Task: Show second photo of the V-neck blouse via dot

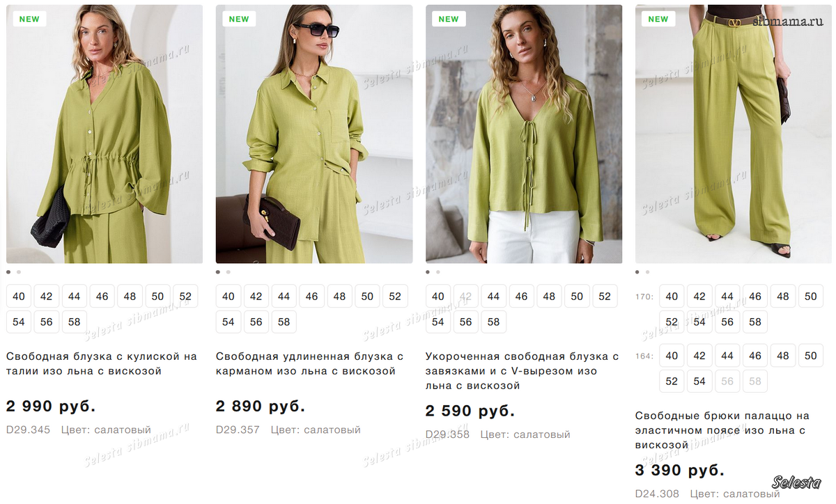Action: tap(438, 272)
